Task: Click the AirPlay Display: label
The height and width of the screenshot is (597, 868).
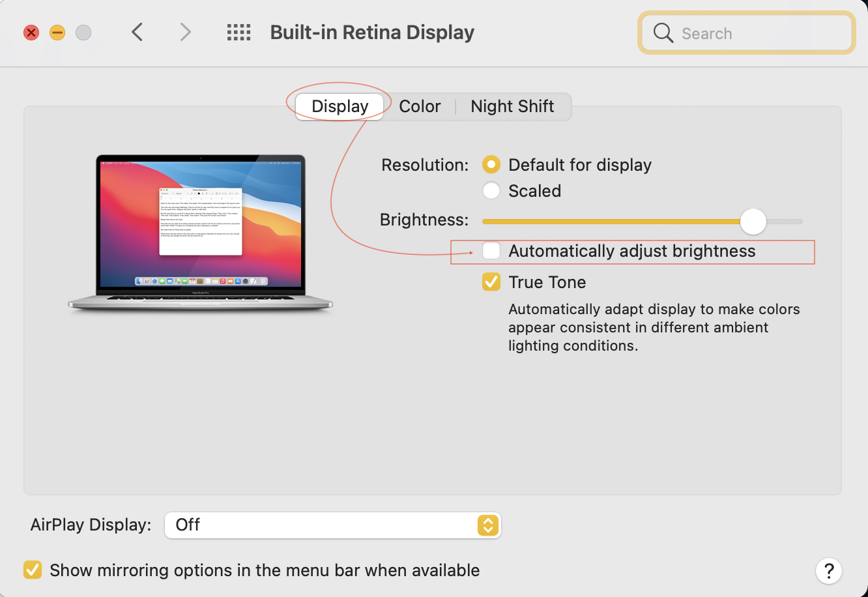Action: coord(91,525)
